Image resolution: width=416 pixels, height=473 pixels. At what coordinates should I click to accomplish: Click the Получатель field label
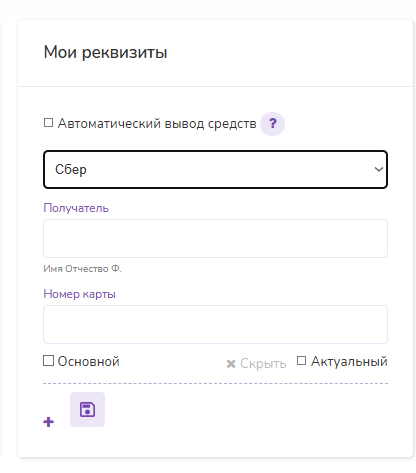point(76,208)
